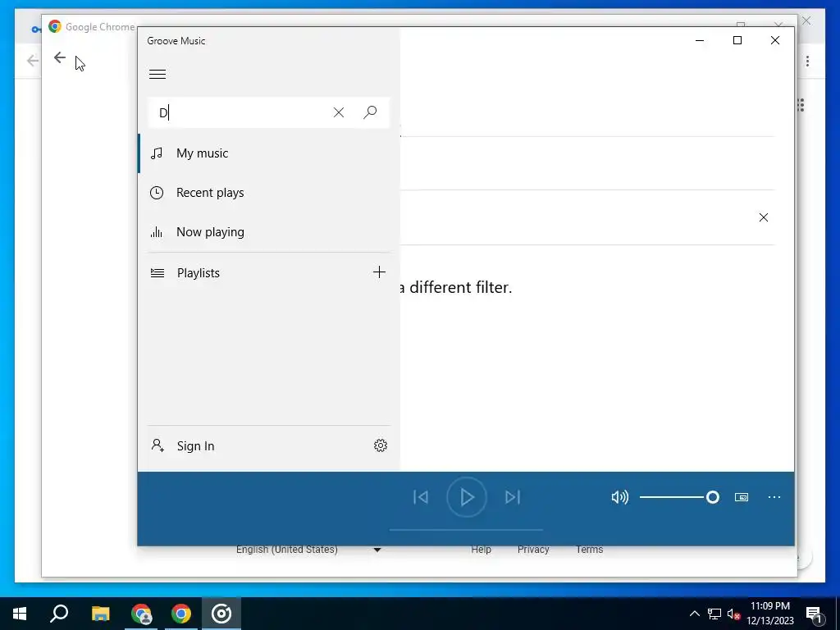Image resolution: width=840 pixels, height=630 pixels.
Task: Open Google apps grid in Chrome
Action: pos(801,105)
